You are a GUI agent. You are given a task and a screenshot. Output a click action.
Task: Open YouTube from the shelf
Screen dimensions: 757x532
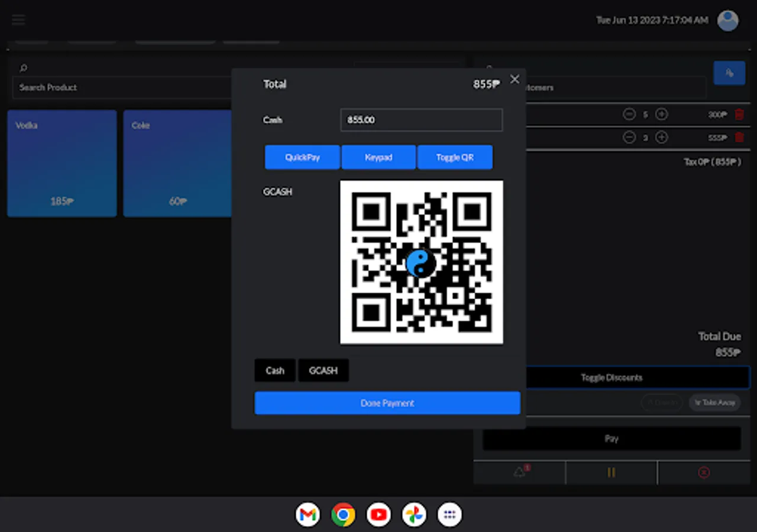378,515
